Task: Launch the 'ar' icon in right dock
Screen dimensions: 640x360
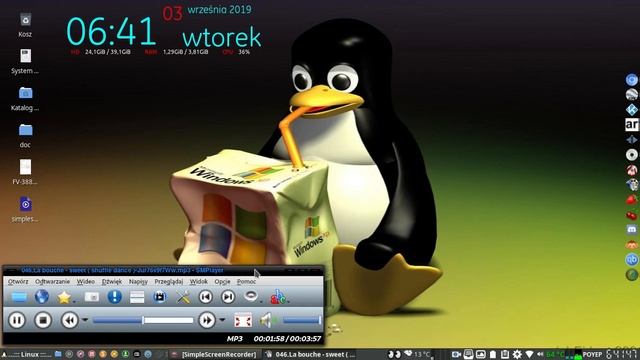Action: coord(632,124)
